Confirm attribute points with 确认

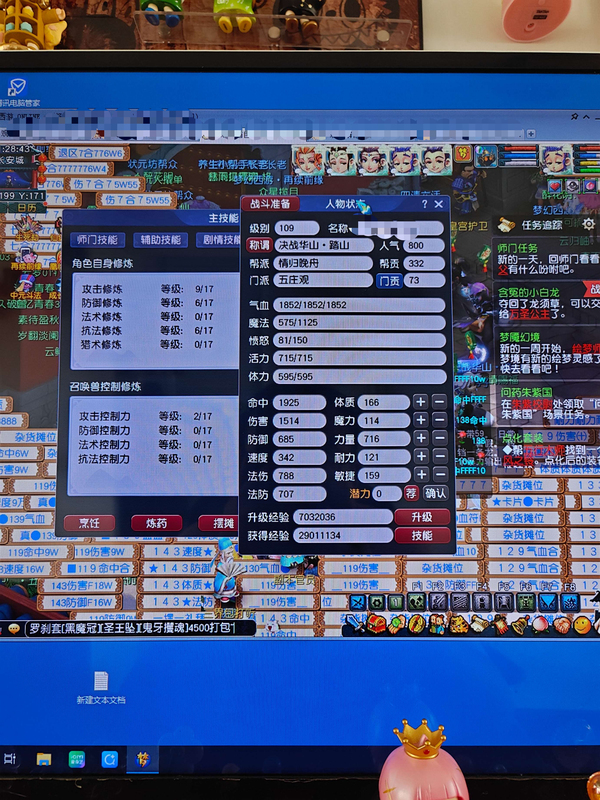[435, 493]
